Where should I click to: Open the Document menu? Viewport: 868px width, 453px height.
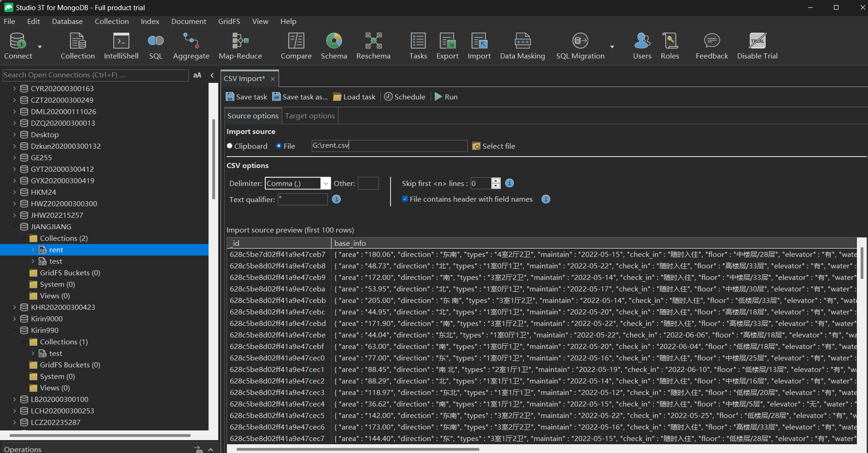click(189, 21)
